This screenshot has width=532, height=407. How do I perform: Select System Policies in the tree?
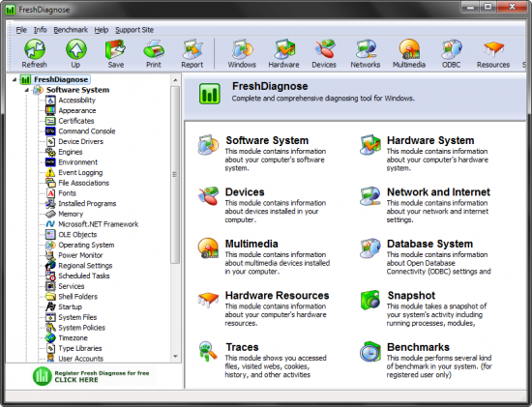coord(82,328)
